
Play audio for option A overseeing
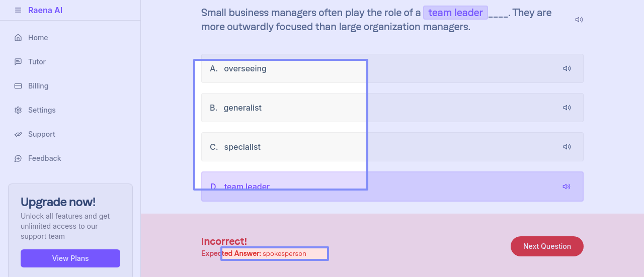567,68
